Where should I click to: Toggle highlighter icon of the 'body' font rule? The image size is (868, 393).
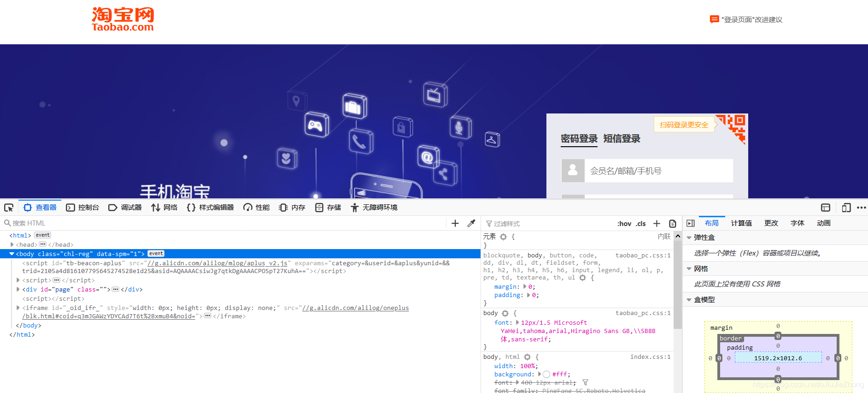point(505,313)
